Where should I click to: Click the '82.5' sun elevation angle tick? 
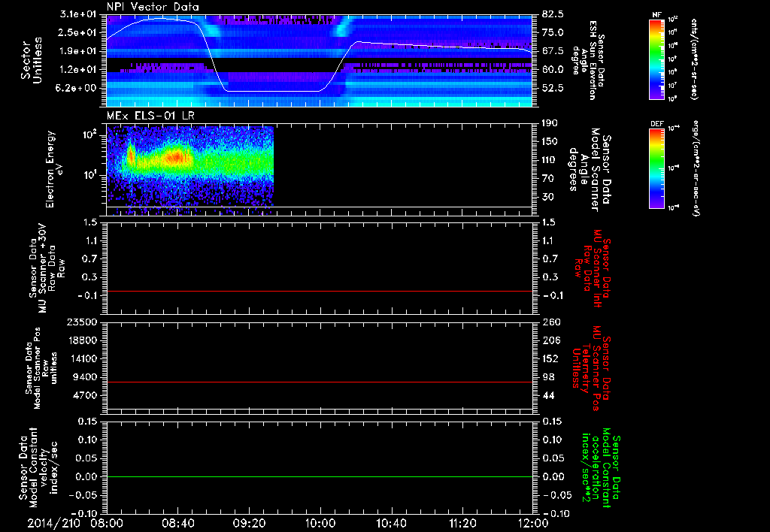[553, 14]
